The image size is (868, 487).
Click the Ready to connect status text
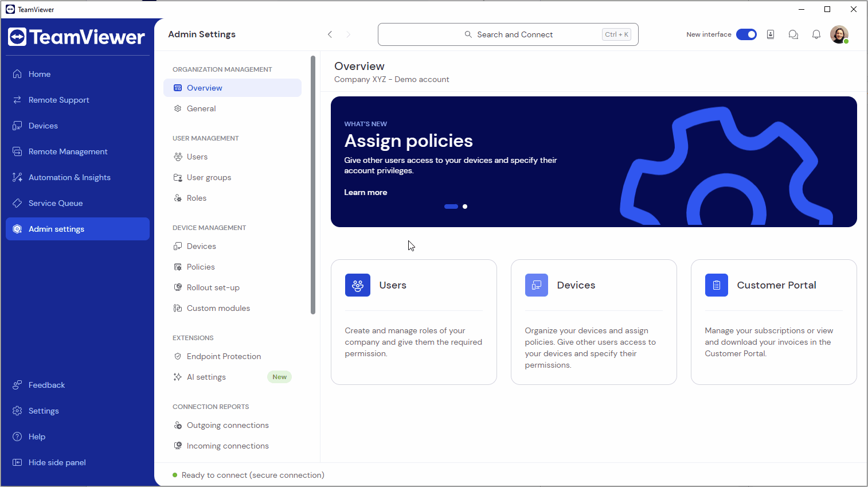(x=253, y=475)
